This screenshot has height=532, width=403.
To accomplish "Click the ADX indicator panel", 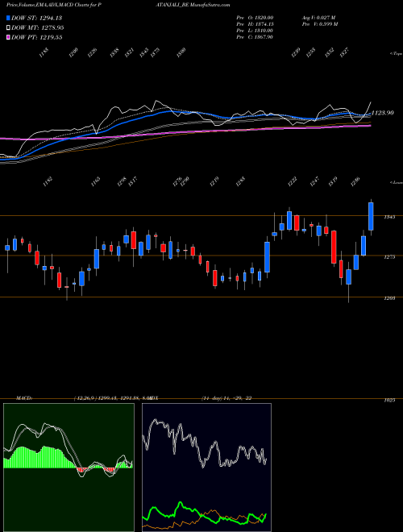I will (x=206, y=468).
